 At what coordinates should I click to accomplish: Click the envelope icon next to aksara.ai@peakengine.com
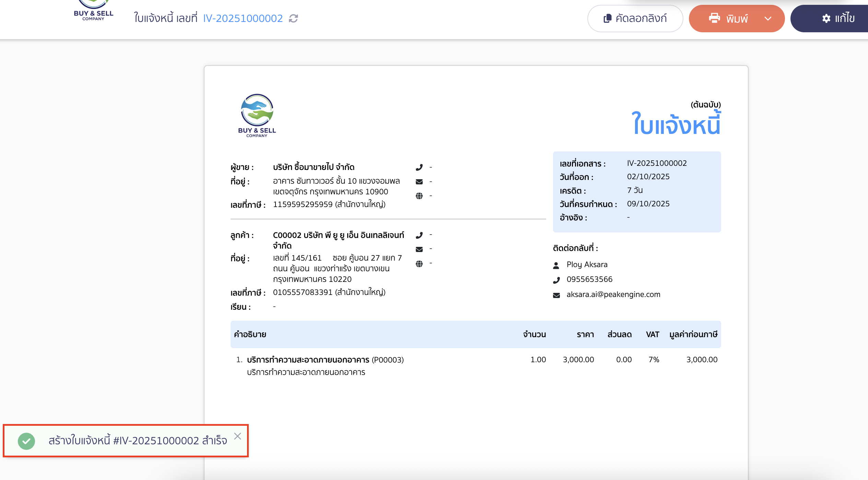pyautogui.click(x=557, y=294)
